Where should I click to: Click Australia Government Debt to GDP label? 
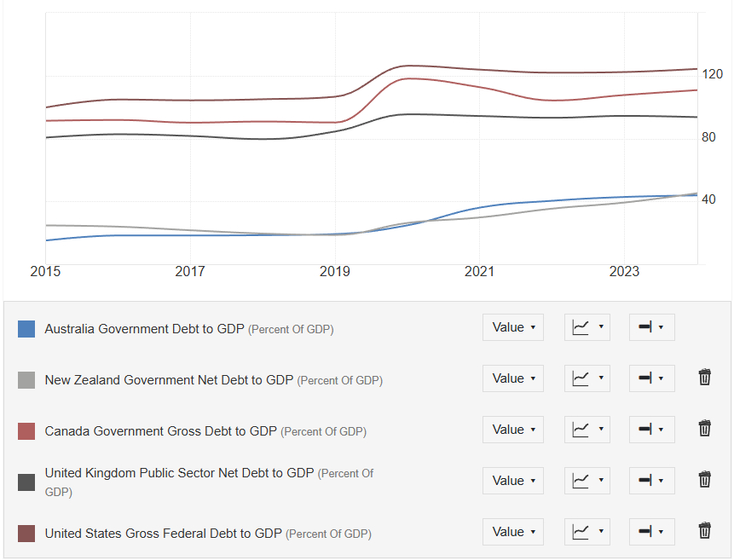click(x=144, y=329)
